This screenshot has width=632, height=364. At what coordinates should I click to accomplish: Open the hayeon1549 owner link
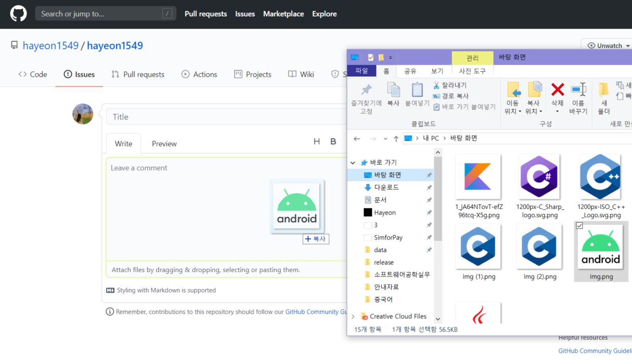point(51,45)
